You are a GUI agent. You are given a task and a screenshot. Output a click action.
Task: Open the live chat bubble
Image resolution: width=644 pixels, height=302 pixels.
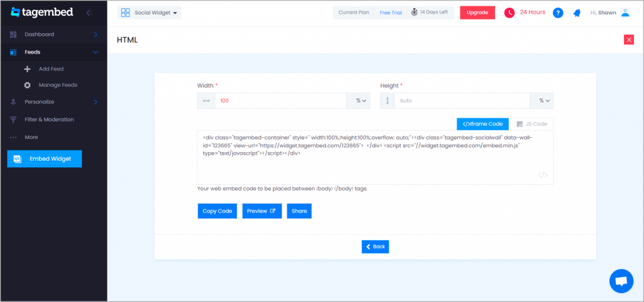tap(621, 281)
